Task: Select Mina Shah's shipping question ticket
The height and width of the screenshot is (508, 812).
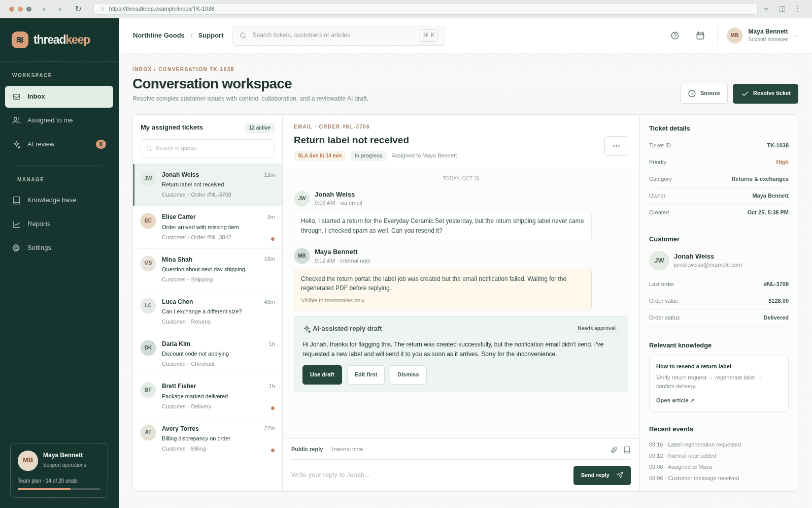Action: [x=208, y=270]
